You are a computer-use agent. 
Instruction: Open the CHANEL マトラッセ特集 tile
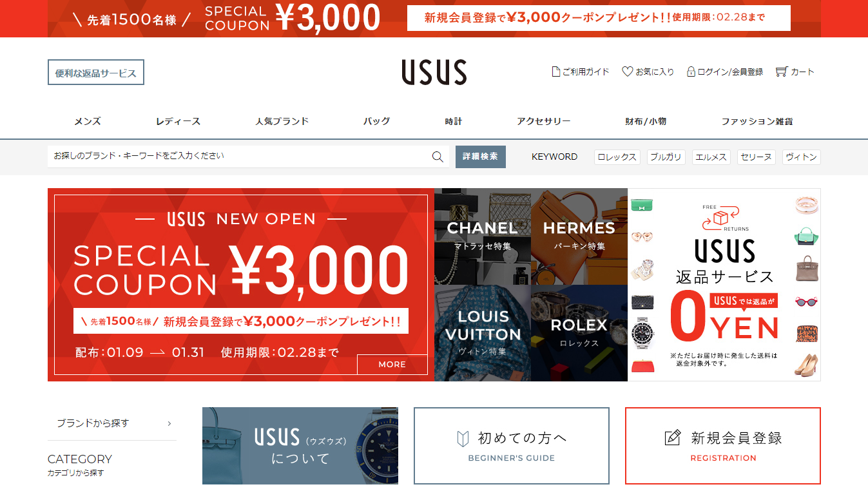click(x=483, y=236)
